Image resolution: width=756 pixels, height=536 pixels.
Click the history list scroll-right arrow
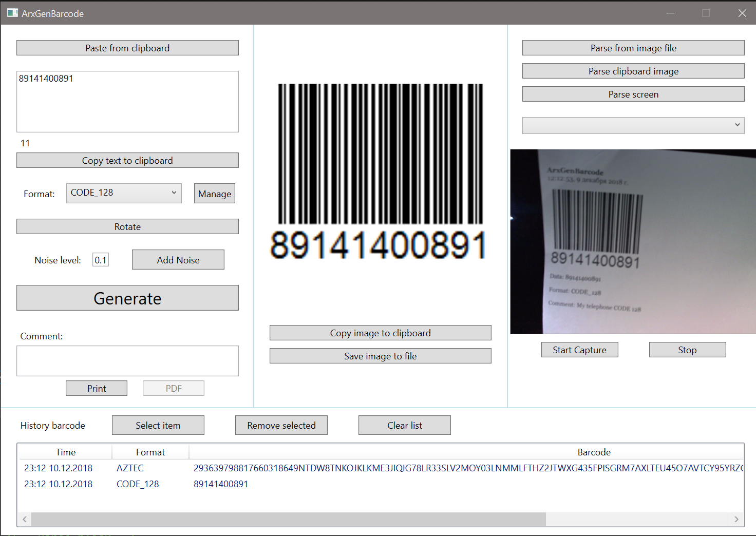(x=736, y=519)
